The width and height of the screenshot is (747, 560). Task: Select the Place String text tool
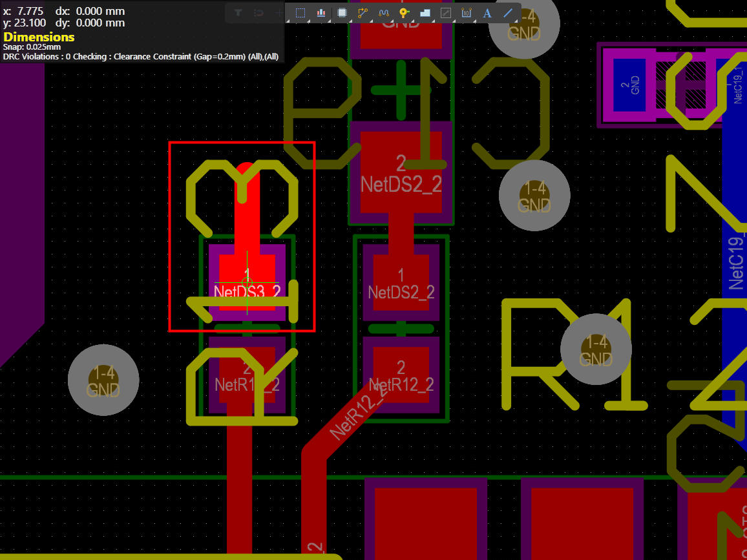(487, 13)
